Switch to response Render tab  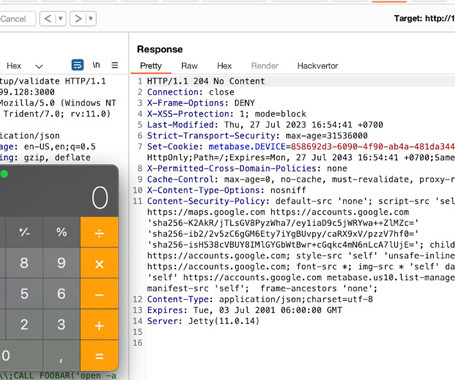265,66
